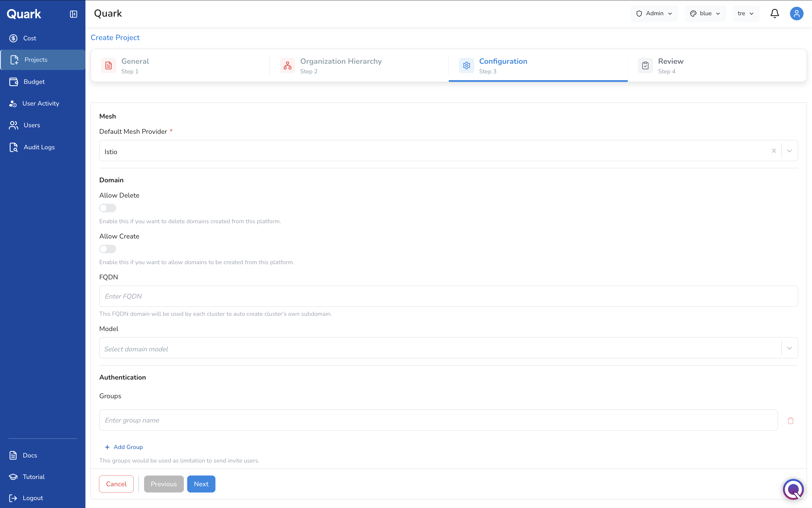
Task: Click the Domain section heading
Action: pyautogui.click(x=111, y=180)
